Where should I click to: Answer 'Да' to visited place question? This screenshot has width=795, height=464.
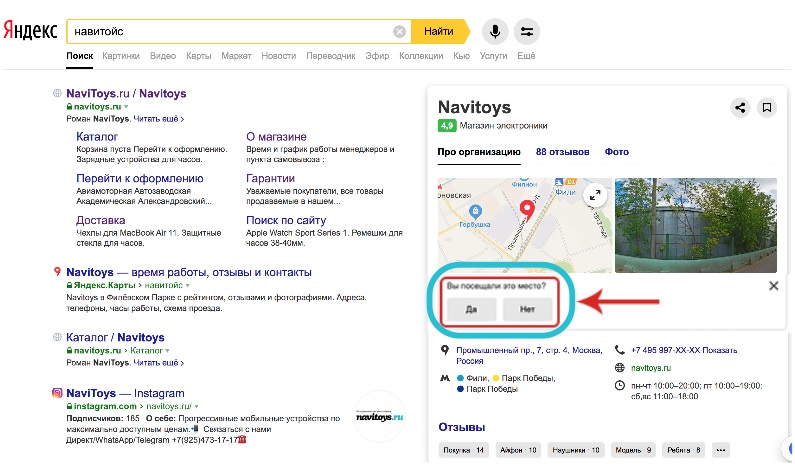[469, 309]
